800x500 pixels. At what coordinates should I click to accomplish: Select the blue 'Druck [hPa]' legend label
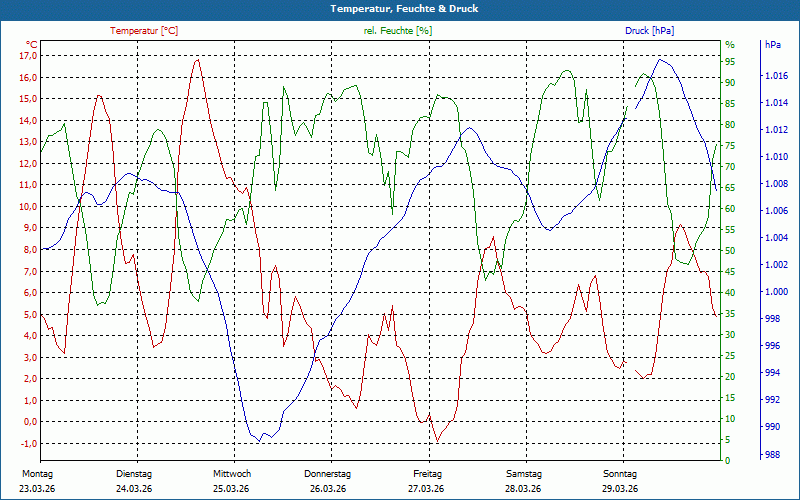[649, 31]
